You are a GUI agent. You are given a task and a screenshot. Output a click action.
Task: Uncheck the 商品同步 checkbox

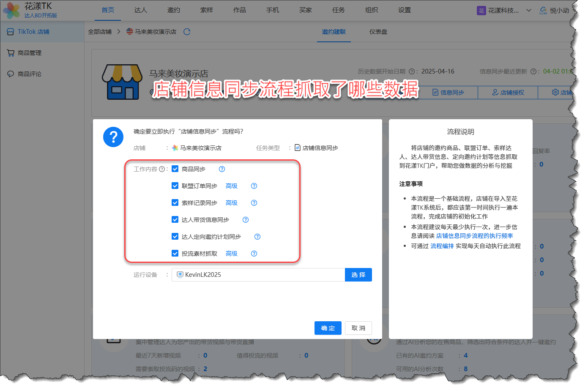[x=175, y=169]
